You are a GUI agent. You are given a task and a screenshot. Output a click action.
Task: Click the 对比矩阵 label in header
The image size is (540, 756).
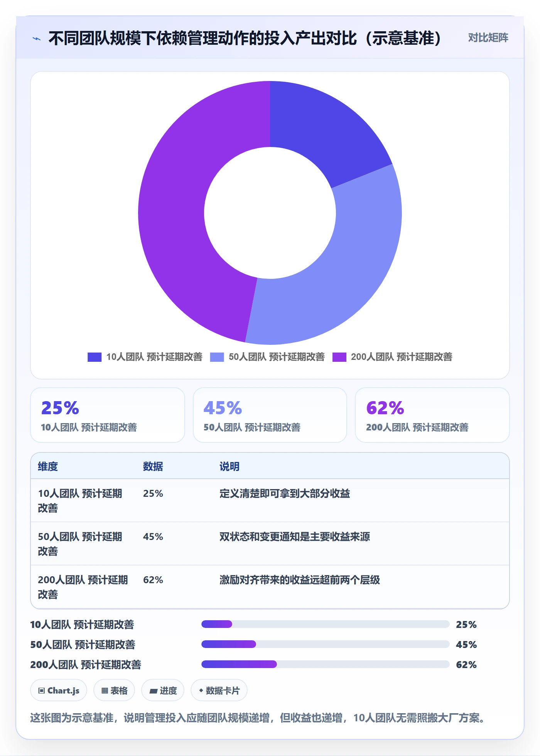point(488,38)
